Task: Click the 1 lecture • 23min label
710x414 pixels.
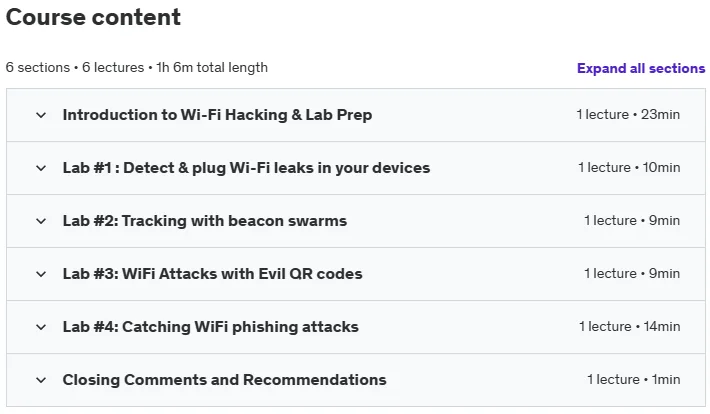Action: click(x=628, y=115)
